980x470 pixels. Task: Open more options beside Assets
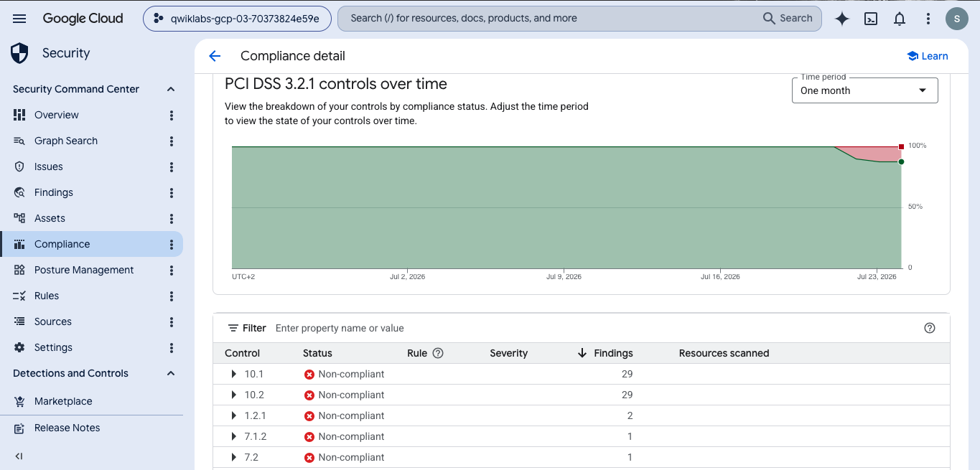(172, 219)
